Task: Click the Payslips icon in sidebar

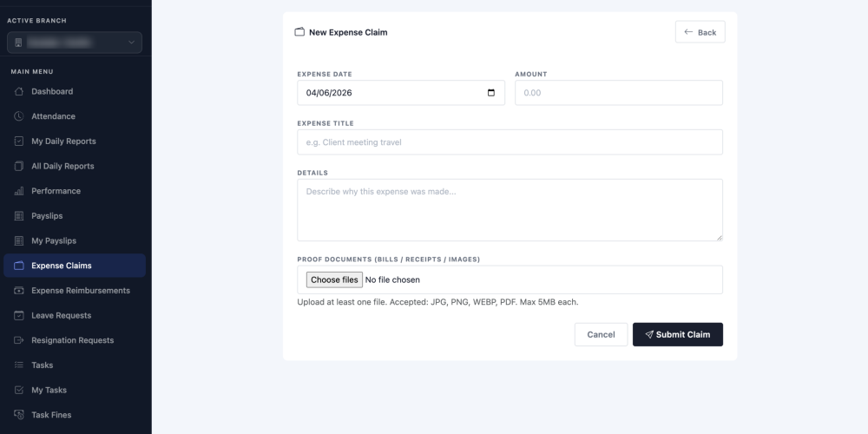Action: [19, 216]
